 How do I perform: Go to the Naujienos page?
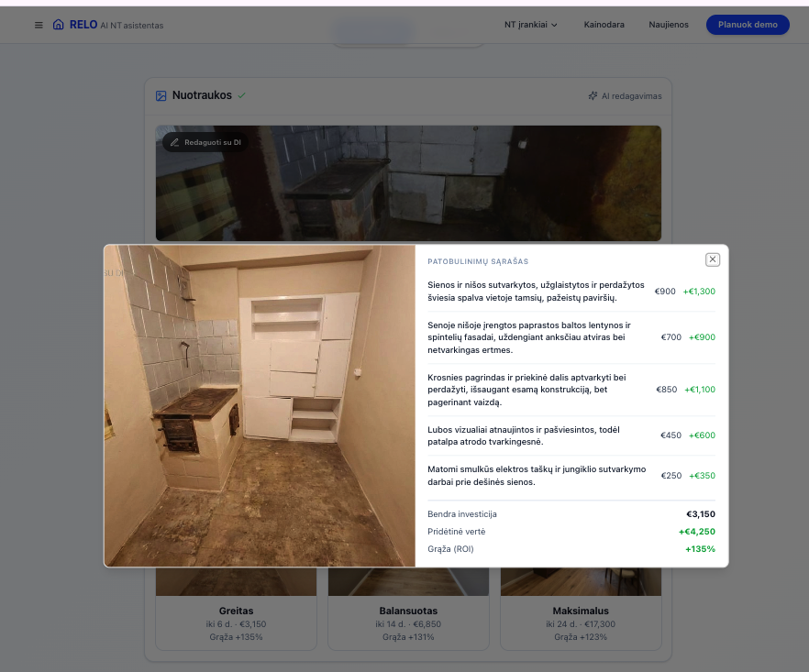click(668, 25)
